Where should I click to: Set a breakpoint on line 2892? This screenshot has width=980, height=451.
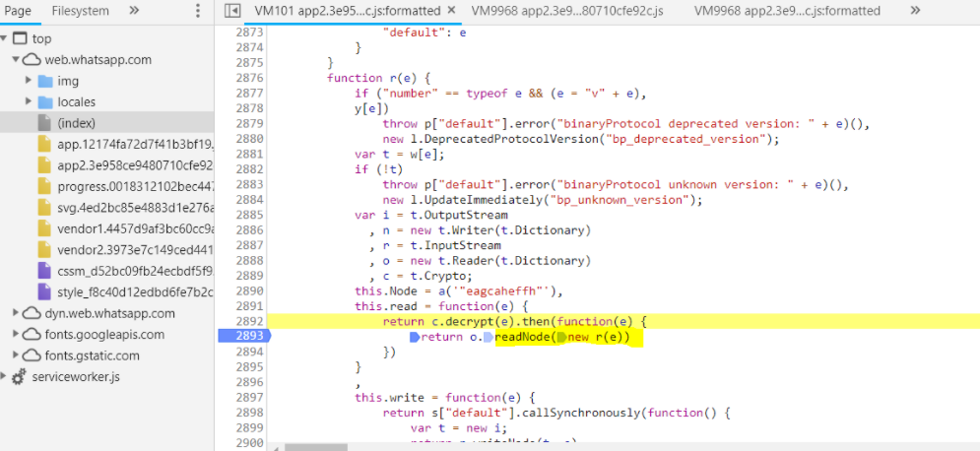click(x=249, y=321)
